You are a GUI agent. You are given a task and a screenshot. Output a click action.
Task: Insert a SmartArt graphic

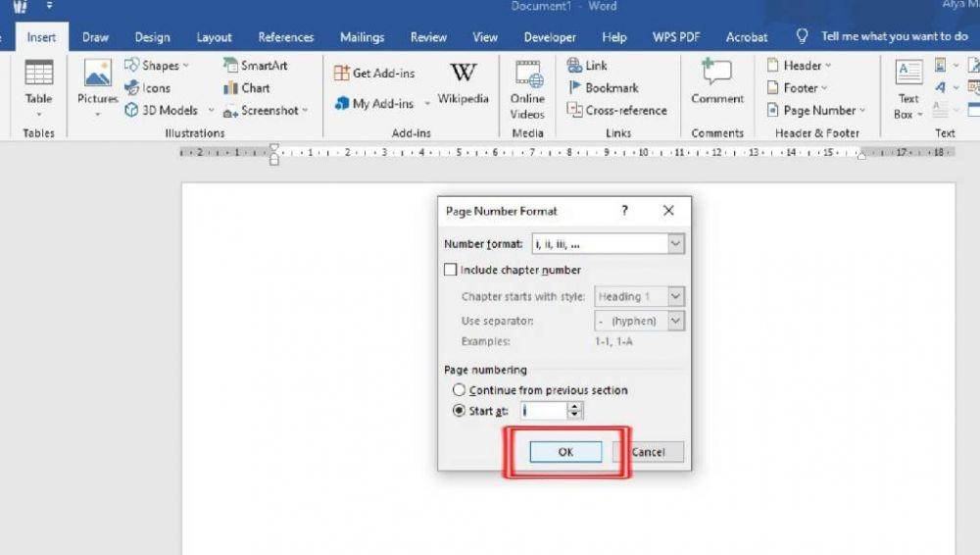256,65
